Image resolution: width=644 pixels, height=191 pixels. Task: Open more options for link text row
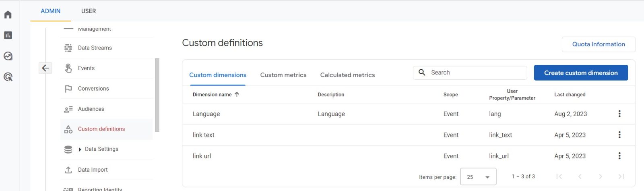[619, 135]
